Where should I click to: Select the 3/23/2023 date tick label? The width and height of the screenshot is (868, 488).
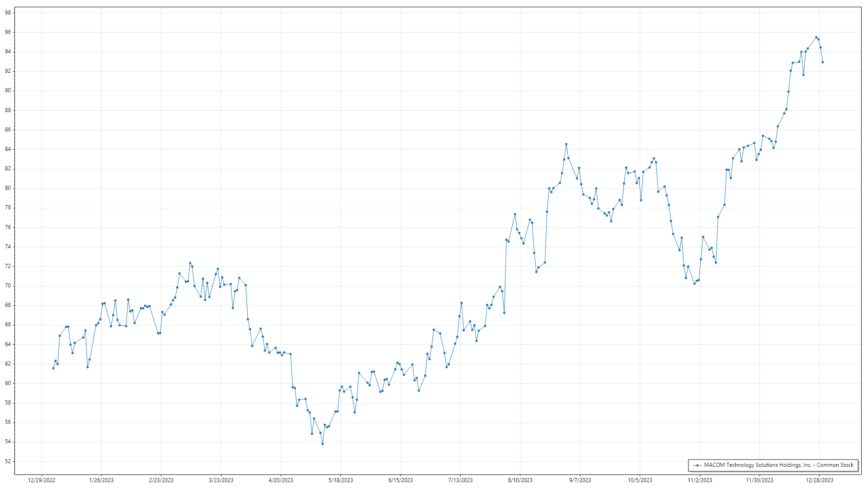click(x=221, y=480)
